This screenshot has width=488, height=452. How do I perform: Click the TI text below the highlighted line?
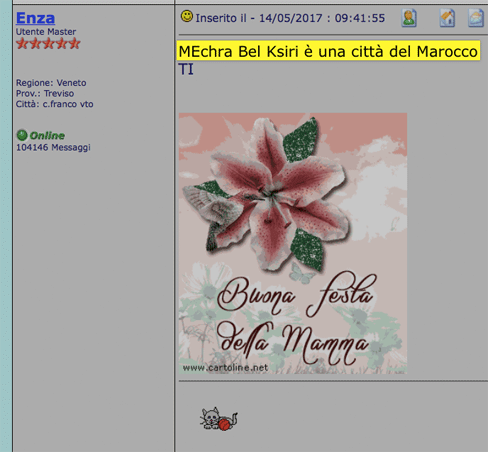coord(186,69)
